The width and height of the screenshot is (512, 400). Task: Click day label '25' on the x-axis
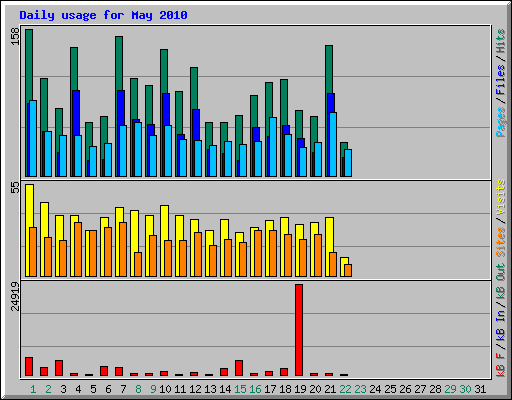(x=390, y=389)
